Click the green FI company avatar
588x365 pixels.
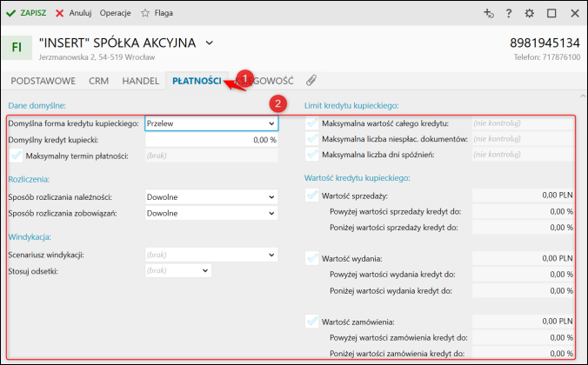pos(17,47)
